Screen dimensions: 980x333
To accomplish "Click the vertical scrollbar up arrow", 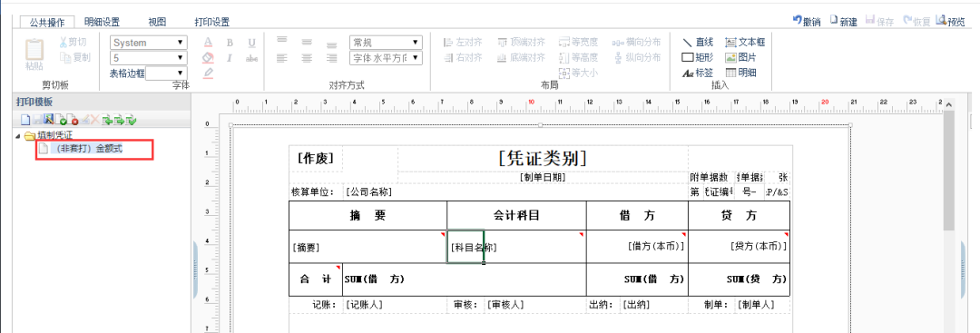I will 949,104.
